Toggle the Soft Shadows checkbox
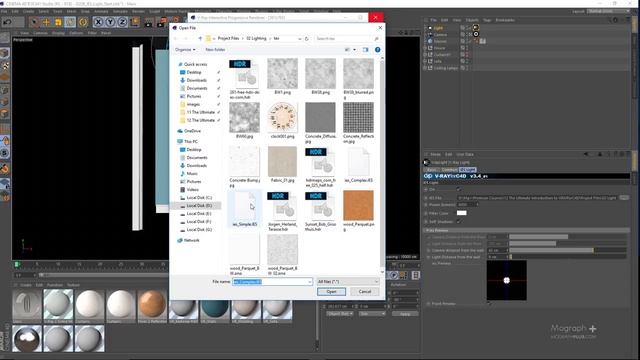640x360 pixels. [458, 222]
